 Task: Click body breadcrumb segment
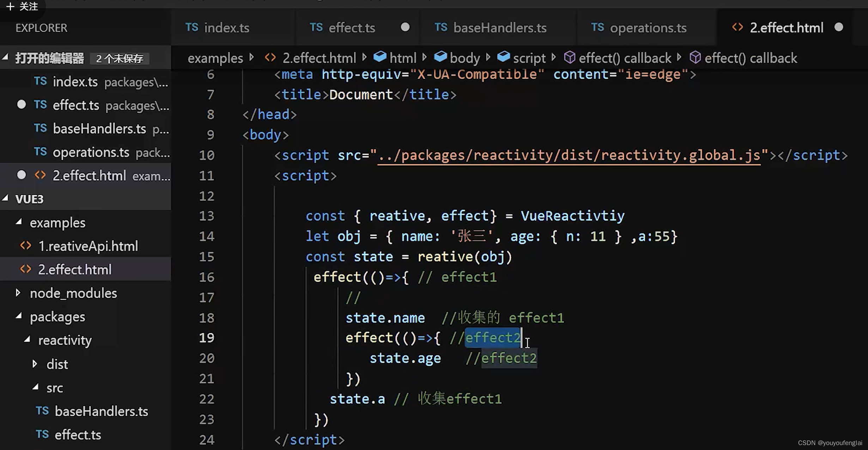(465, 58)
